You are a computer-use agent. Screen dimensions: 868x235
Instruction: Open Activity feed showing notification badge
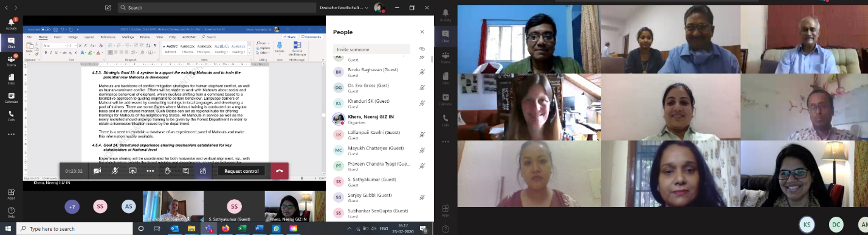coord(11,24)
